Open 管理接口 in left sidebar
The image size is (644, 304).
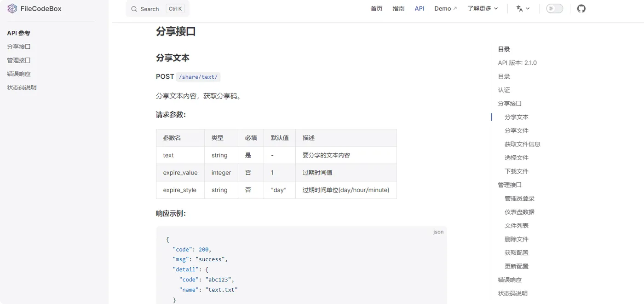[19, 60]
